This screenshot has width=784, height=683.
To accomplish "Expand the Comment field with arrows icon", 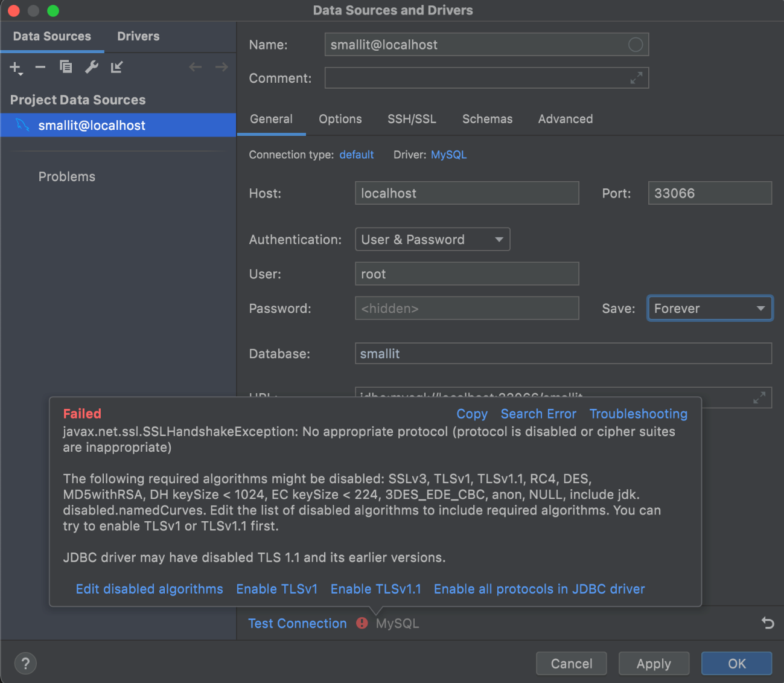I will click(x=636, y=79).
